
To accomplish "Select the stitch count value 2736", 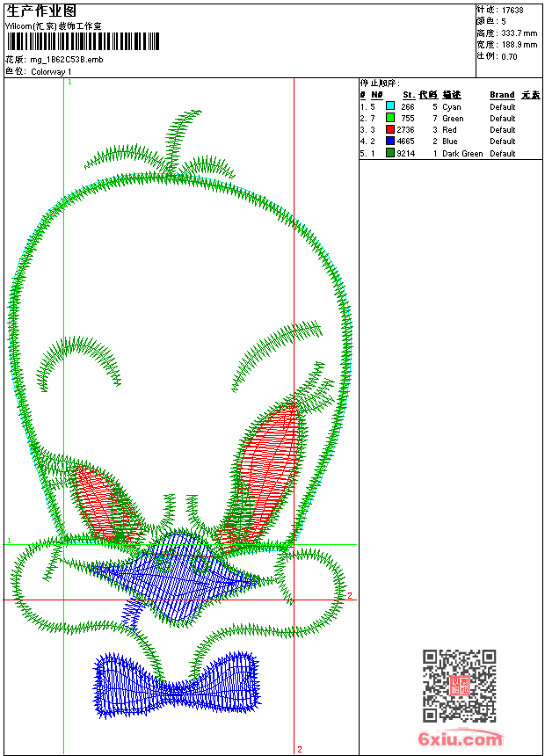I will (405, 130).
